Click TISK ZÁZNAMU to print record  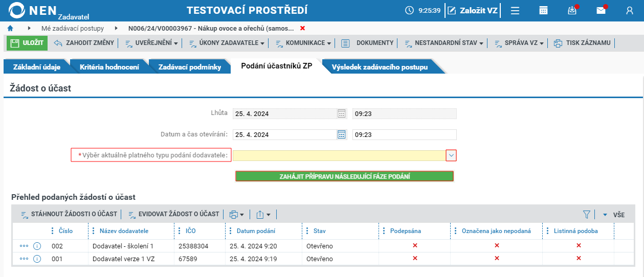pyautogui.click(x=583, y=43)
